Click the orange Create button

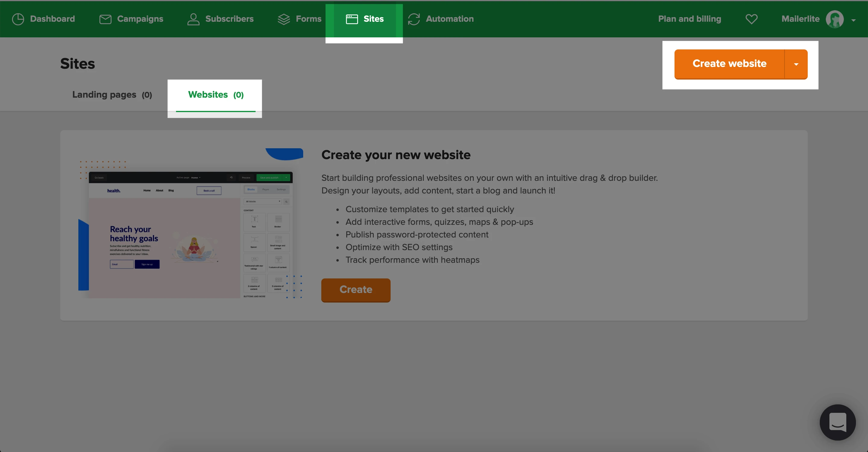point(356,290)
